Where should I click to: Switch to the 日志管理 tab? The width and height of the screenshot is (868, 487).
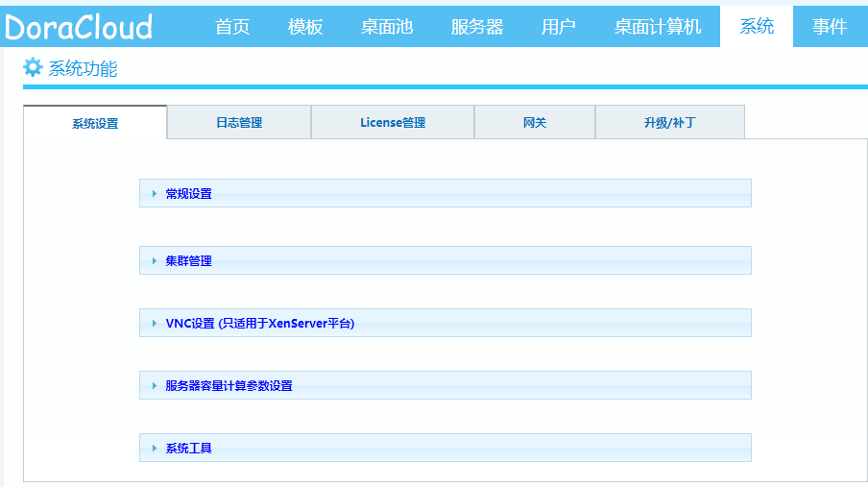click(x=239, y=122)
